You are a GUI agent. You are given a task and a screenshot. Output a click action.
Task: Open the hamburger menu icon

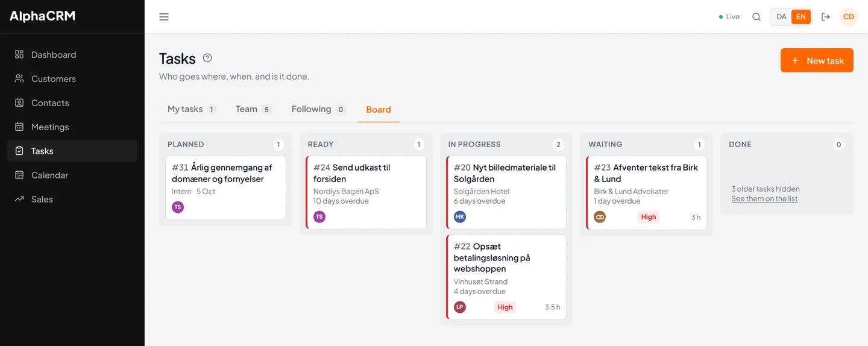164,17
